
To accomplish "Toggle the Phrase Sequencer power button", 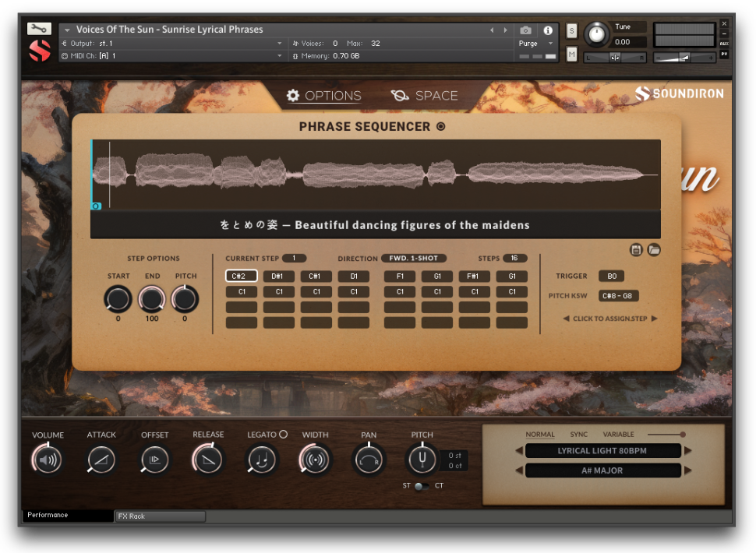I will pyautogui.click(x=441, y=127).
